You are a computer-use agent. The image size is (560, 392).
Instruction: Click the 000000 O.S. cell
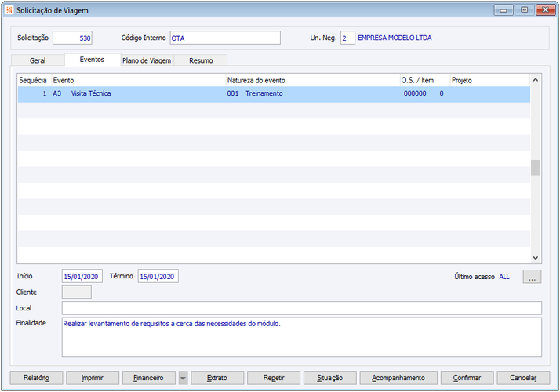[415, 93]
